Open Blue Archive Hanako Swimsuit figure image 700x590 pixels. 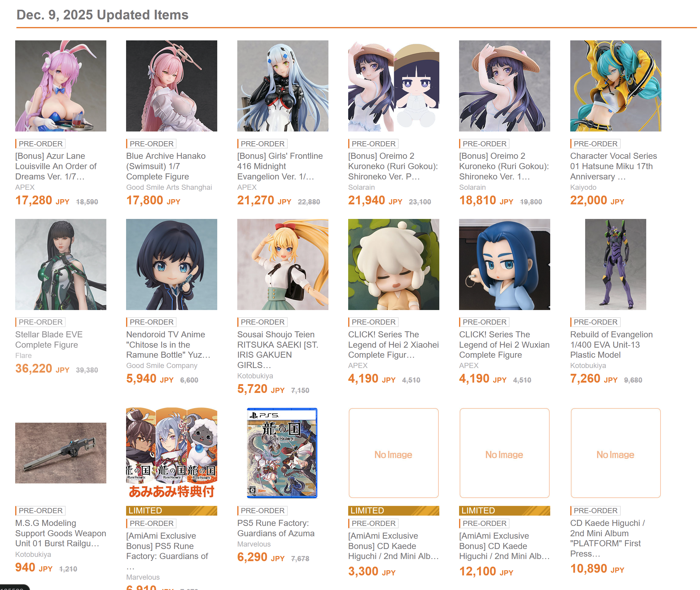pyautogui.click(x=172, y=86)
